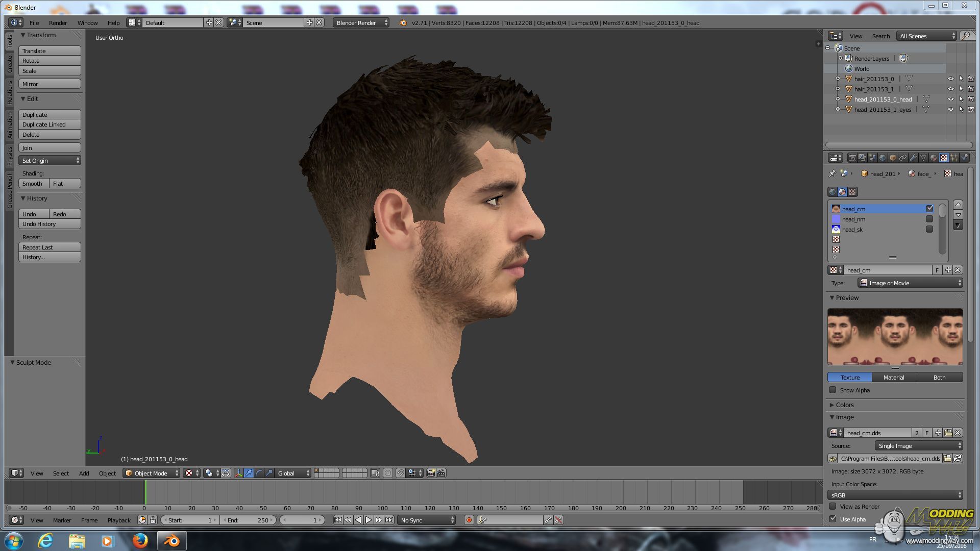The image size is (980, 551).
Task: Open the Blender Render engine dropdown
Action: click(361, 22)
